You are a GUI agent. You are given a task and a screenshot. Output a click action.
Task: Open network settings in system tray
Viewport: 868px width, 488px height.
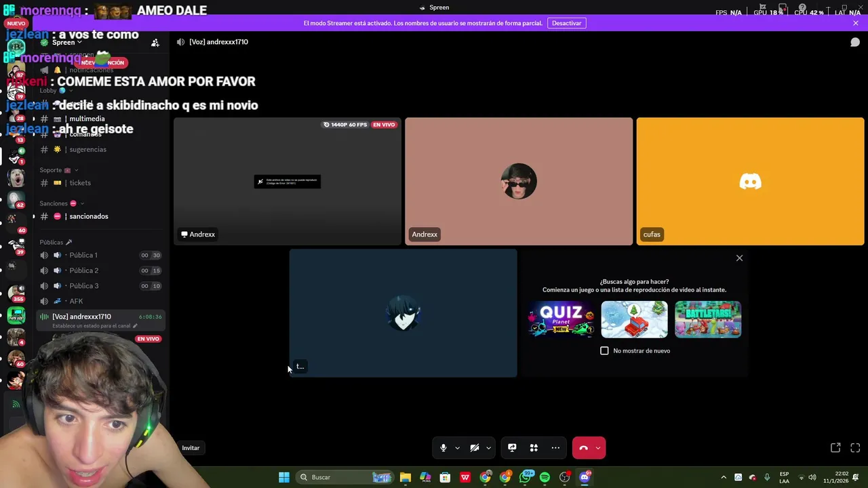pyautogui.click(x=801, y=477)
